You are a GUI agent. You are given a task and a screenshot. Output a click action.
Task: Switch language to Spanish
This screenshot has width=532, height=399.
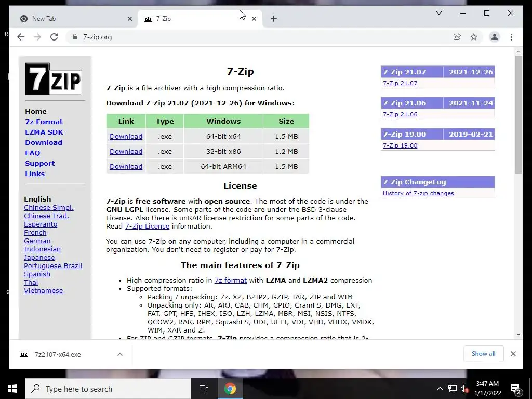pos(37,274)
